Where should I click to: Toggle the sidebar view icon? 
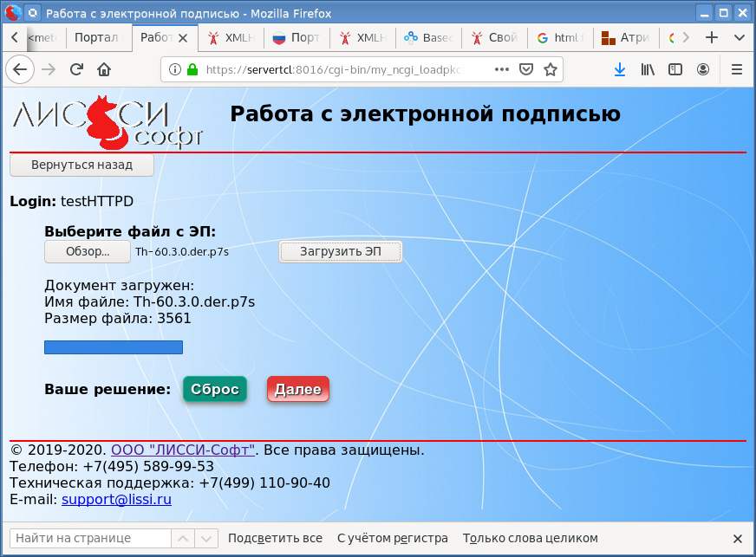coord(675,69)
